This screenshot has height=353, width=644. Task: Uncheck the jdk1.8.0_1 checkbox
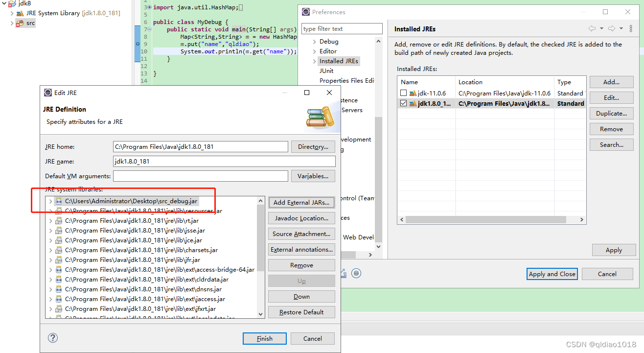click(x=404, y=103)
